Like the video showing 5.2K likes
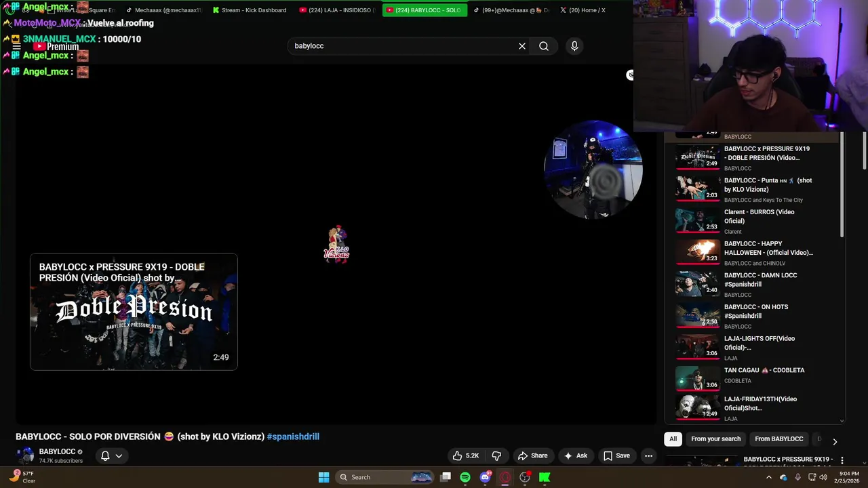868x488 pixels. click(466, 455)
